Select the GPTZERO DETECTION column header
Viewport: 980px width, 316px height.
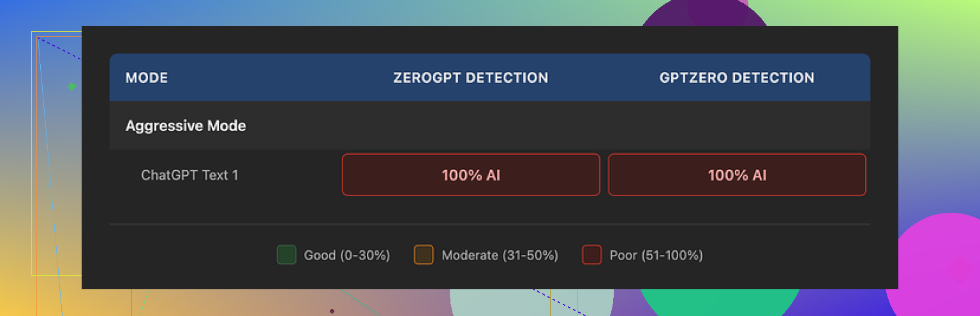(737, 78)
